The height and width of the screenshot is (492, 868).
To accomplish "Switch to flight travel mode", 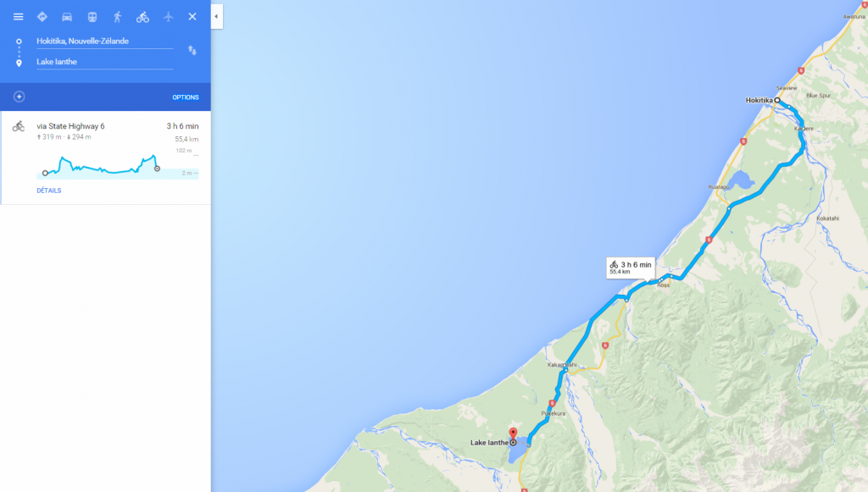I will [169, 17].
